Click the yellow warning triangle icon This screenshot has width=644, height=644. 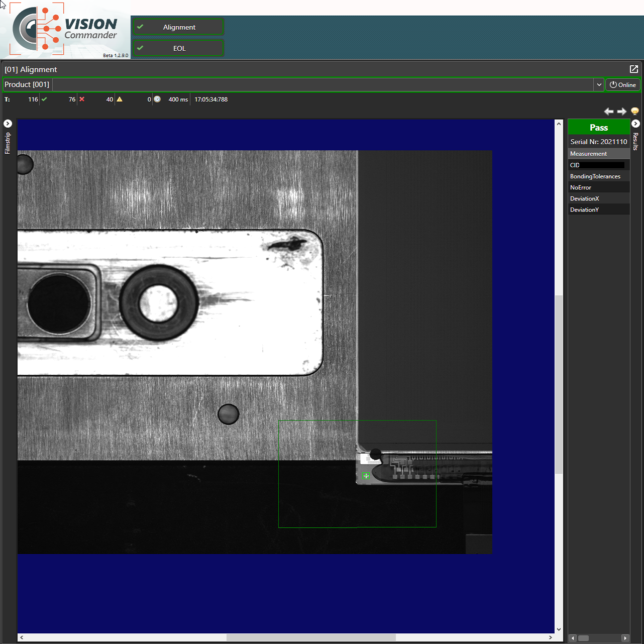pyautogui.click(x=120, y=99)
